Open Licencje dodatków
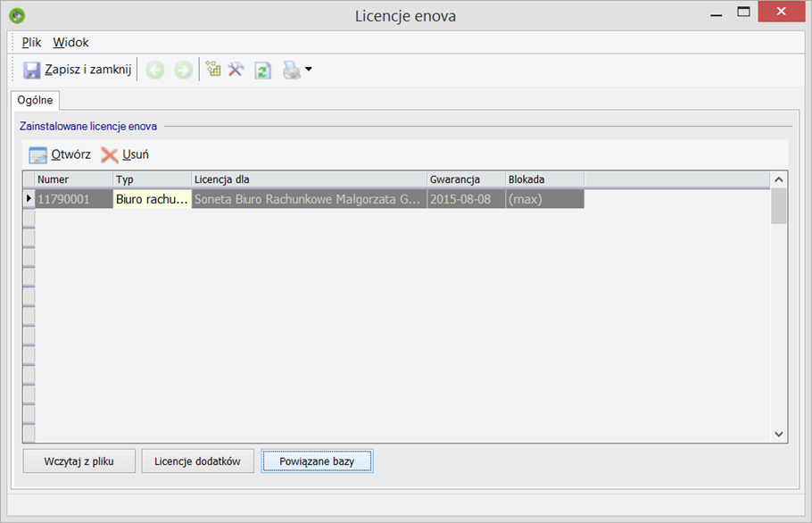812x523 pixels. (x=198, y=461)
